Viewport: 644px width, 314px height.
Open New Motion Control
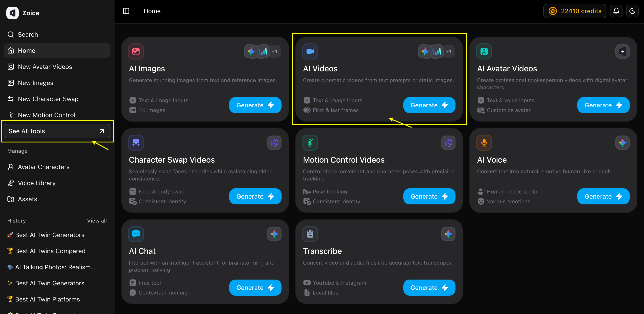pyautogui.click(x=57, y=115)
